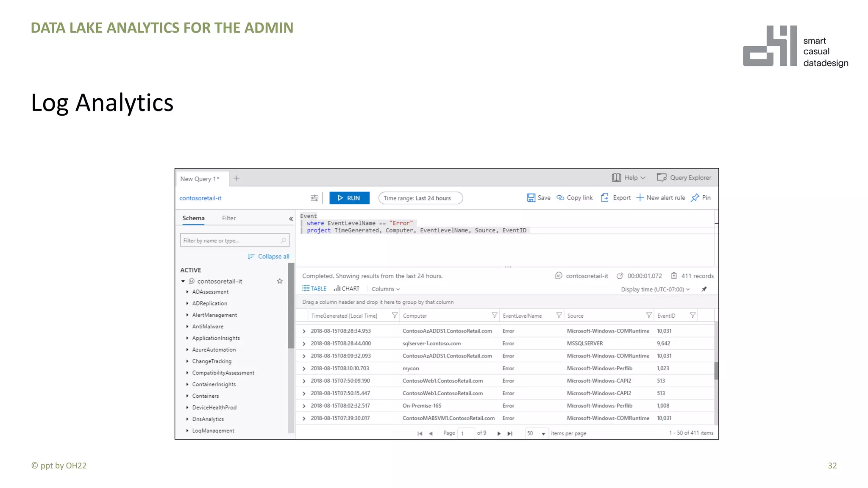Click Collapse all in schema pane
This screenshot has width=868, height=488.
point(269,256)
